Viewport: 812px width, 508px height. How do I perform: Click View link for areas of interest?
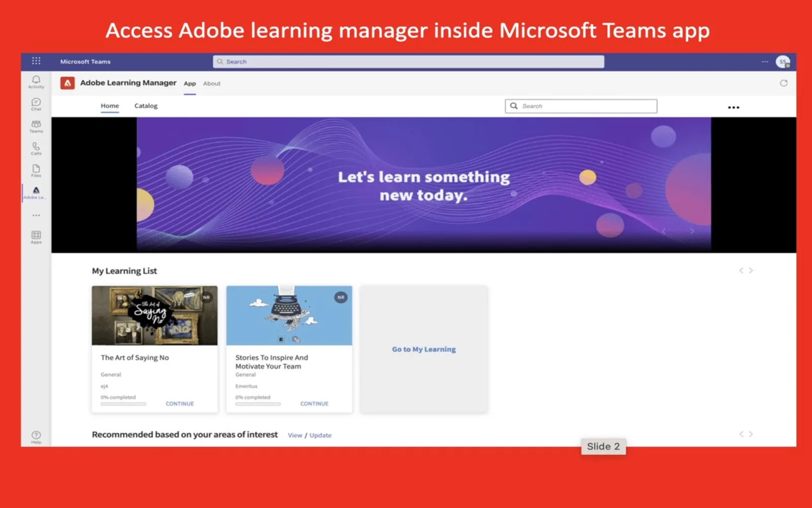295,435
